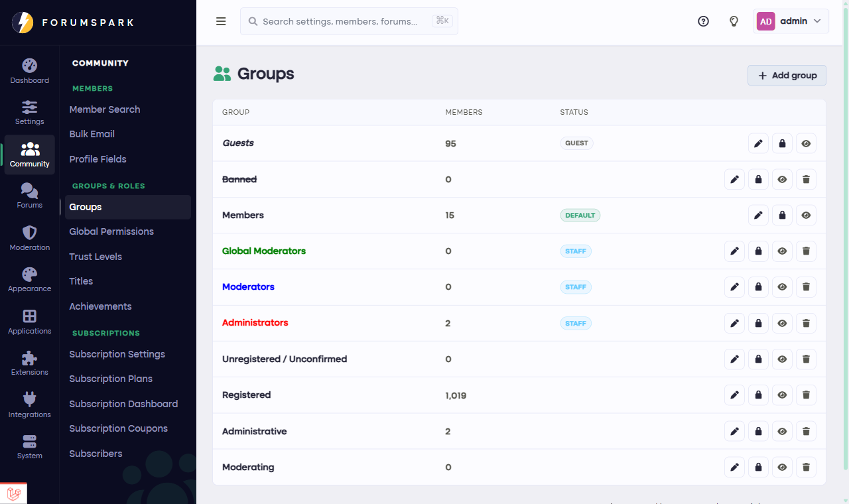
Task: Delete the Banned group
Action: pos(807,179)
